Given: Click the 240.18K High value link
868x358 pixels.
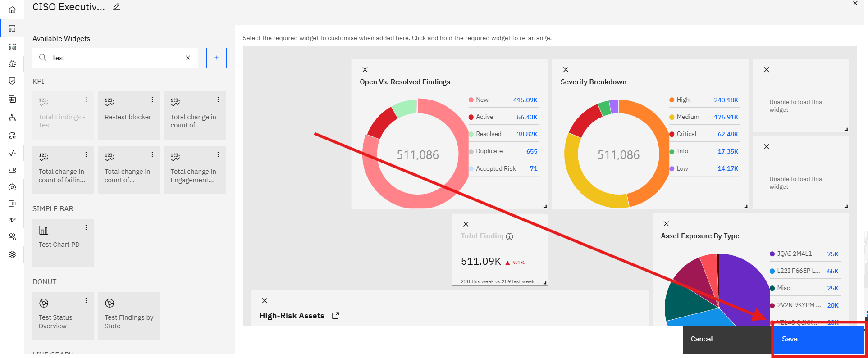Looking at the screenshot, I should pos(726,100).
